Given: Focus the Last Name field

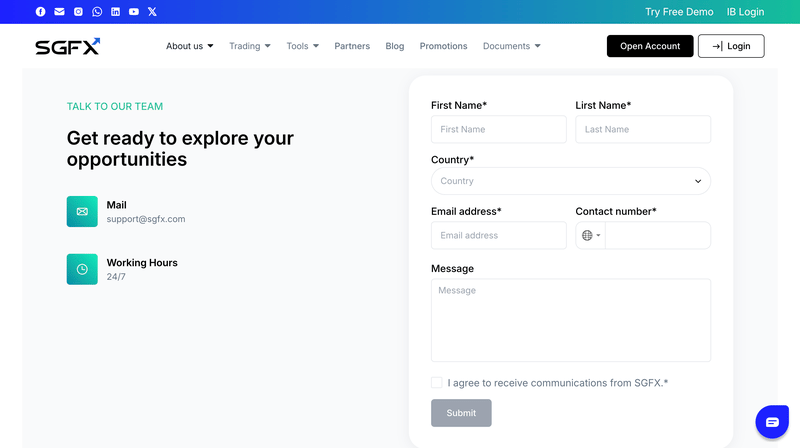Looking at the screenshot, I should (x=643, y=129).
